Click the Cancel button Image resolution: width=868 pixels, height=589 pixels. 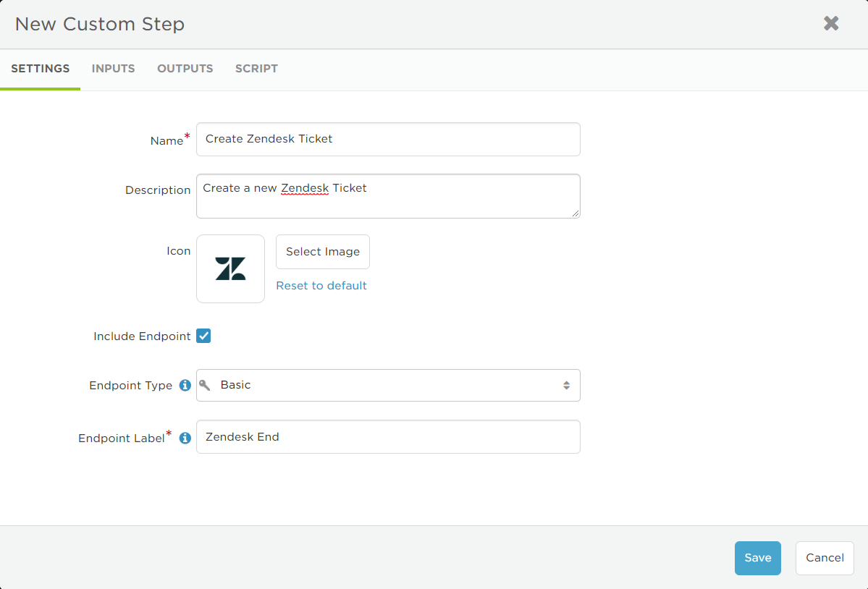tap(825, 558)
